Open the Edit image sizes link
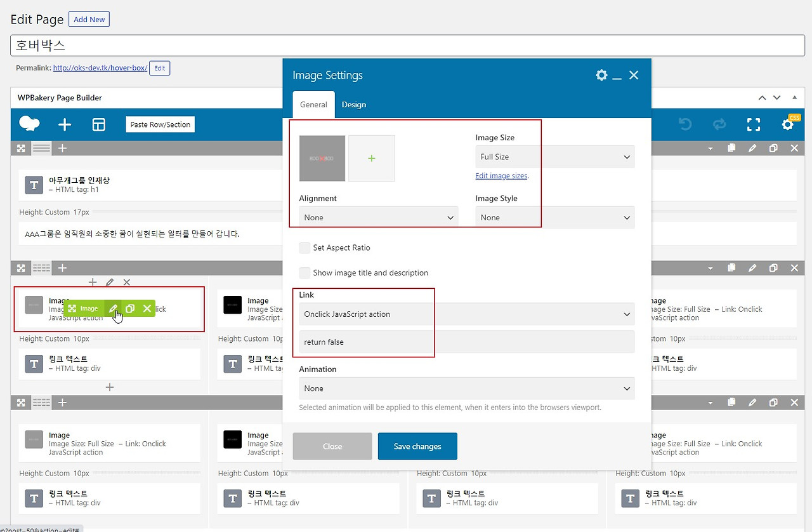812x532 pixels. (x=502, y=176)
